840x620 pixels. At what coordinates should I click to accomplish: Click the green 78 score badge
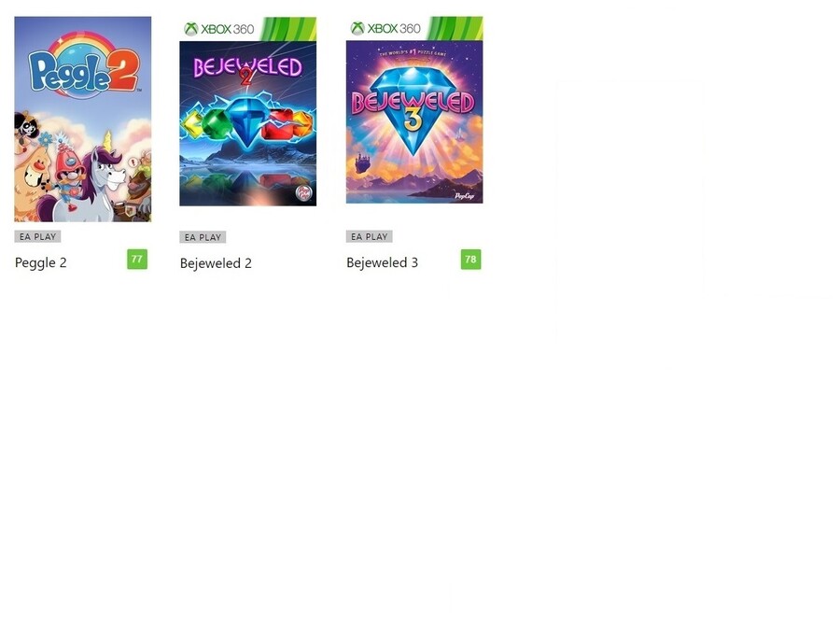471,260
